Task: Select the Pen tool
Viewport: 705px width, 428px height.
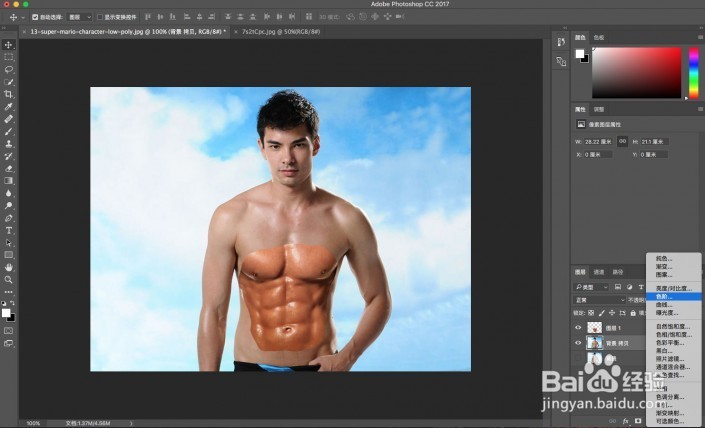Action: [x=9, y=218]
